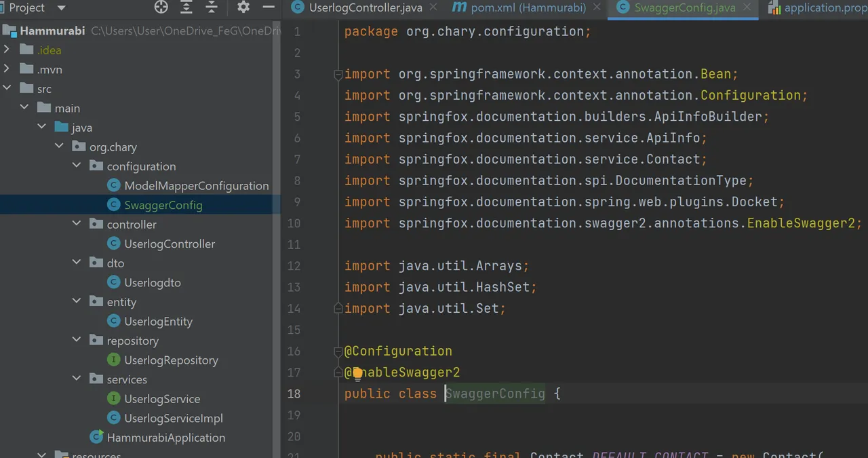Click the SwaggerConfig class name on line 18
The image size is (868, 458).
(x=495, y=394)
